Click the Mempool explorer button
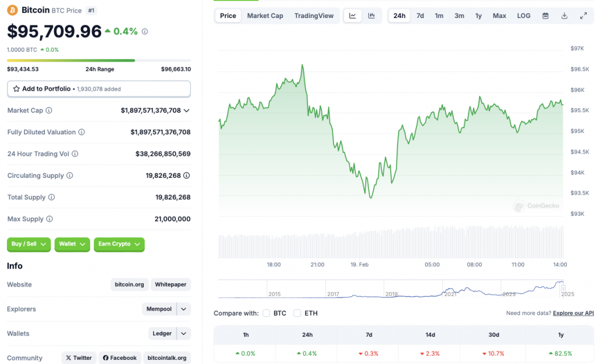Viewport: 596px width, 364px height. pos(159,309)
